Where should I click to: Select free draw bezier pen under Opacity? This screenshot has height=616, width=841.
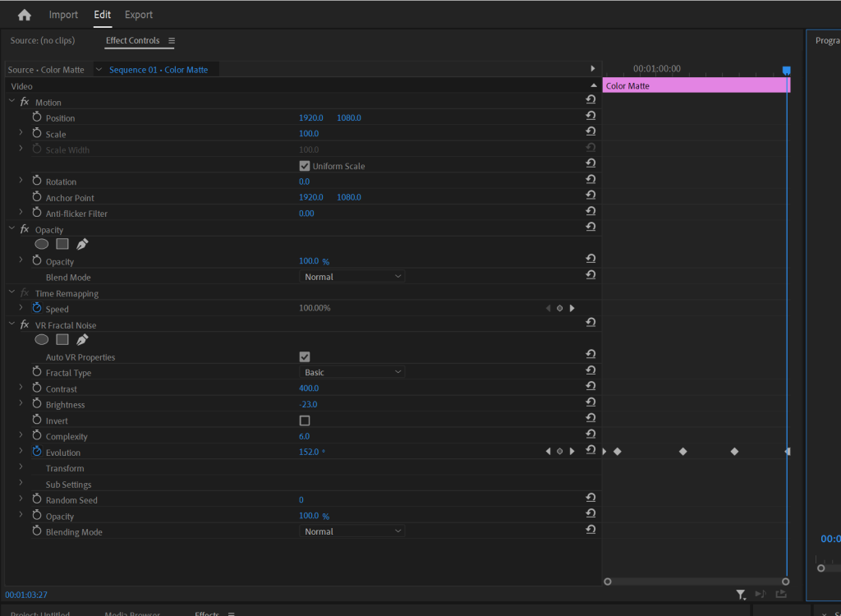tap(82, 244)
